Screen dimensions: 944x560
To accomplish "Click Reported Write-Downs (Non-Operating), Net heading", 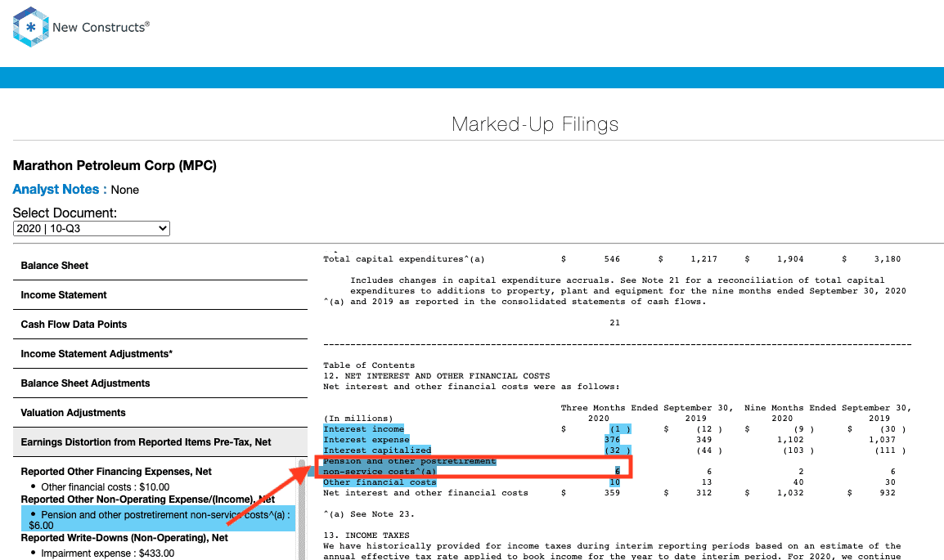I will tap(124, 538).
